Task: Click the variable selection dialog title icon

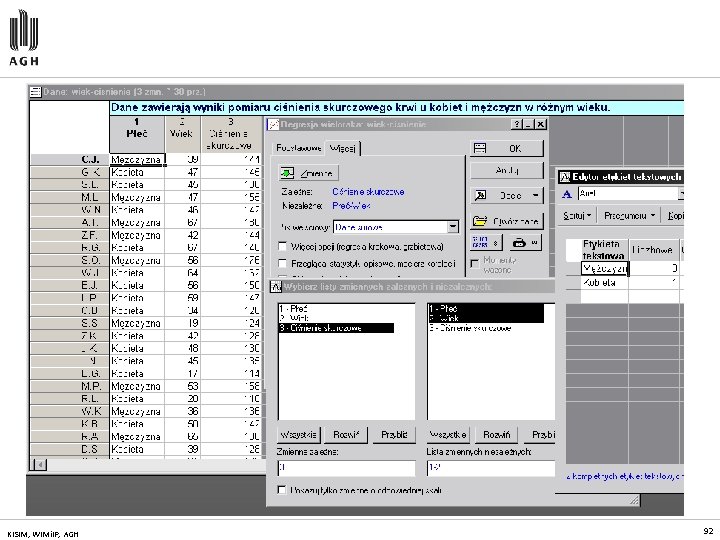Action: tap(276, 287)
